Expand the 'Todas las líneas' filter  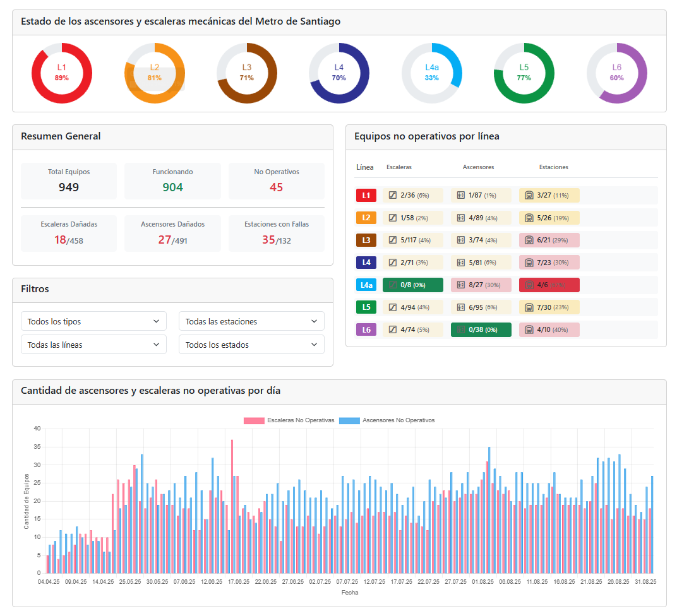click(93, 345)
